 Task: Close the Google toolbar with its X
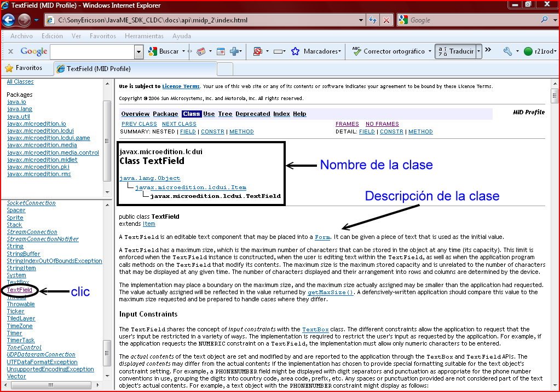[x=11, y=51]
